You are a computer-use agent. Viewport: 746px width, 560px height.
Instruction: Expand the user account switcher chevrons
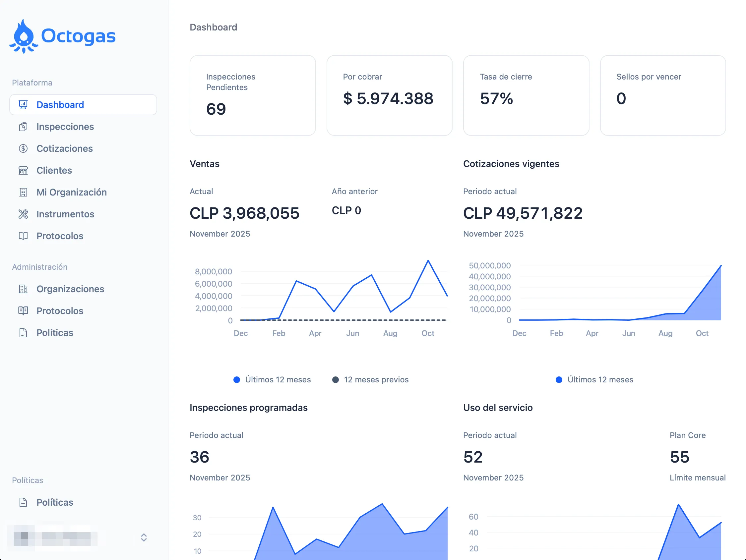[144, 538]
